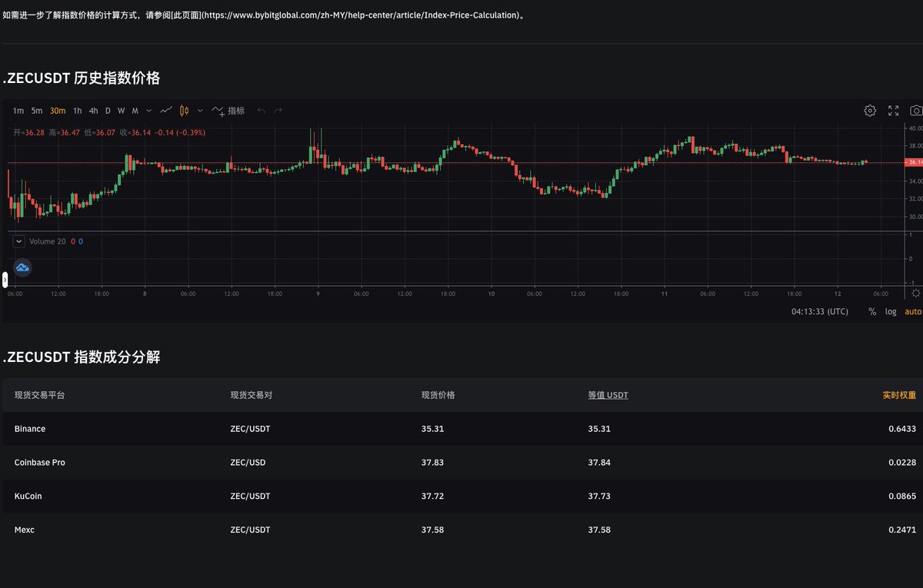Select the weekly W interval
Viewport: 923px width, 588px height.
click(121, 111)
